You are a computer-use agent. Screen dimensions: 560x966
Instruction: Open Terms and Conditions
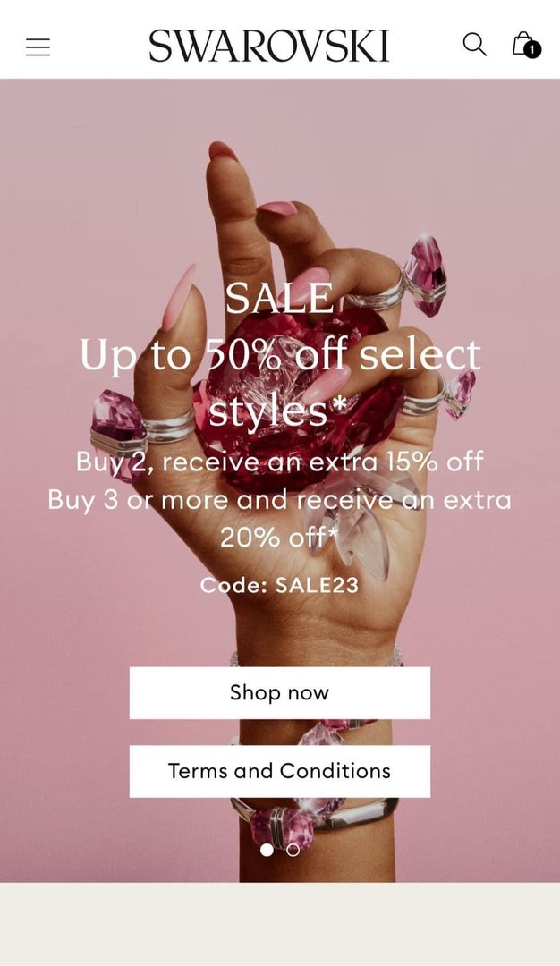click(280, 771)
